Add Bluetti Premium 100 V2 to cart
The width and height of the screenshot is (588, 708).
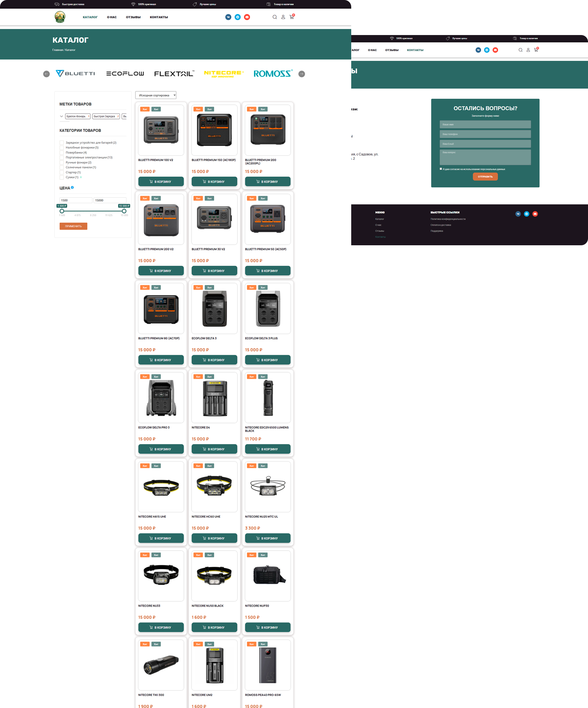161,181
